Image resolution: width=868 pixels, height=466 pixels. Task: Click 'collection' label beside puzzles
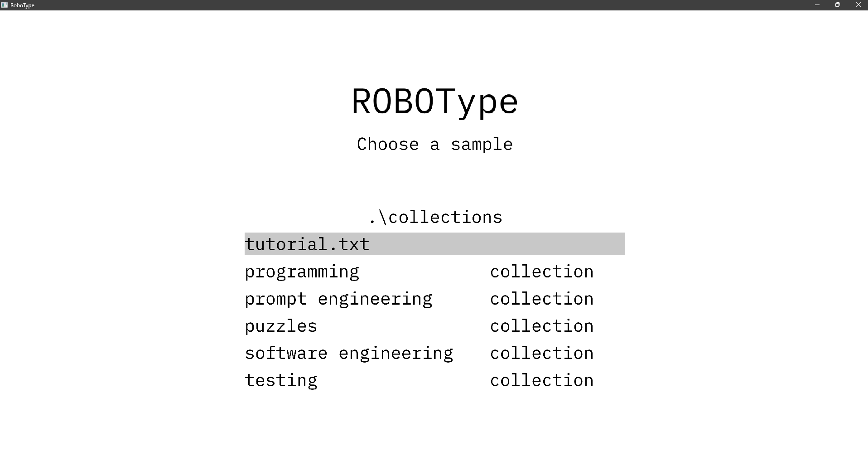point(541,326)
